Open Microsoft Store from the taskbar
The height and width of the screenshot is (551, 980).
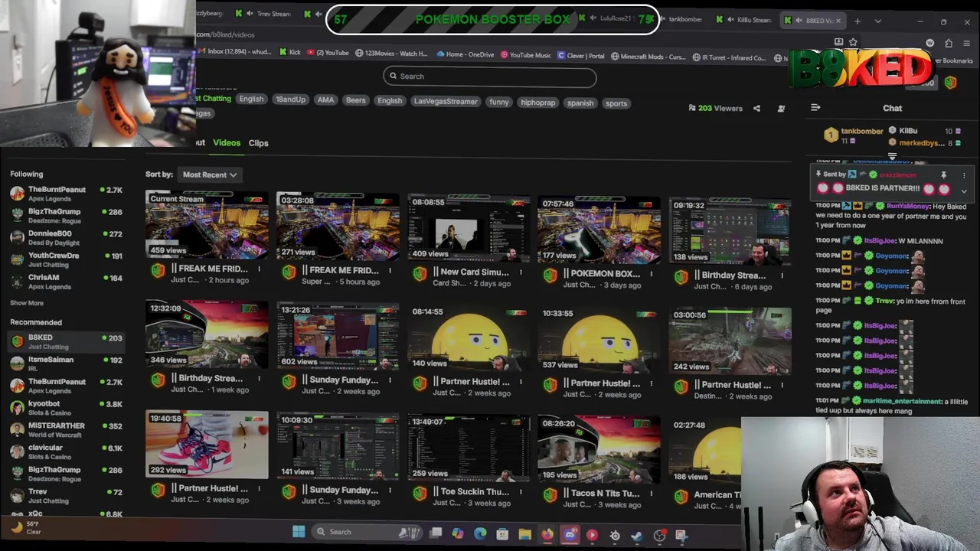click(502, 534)
